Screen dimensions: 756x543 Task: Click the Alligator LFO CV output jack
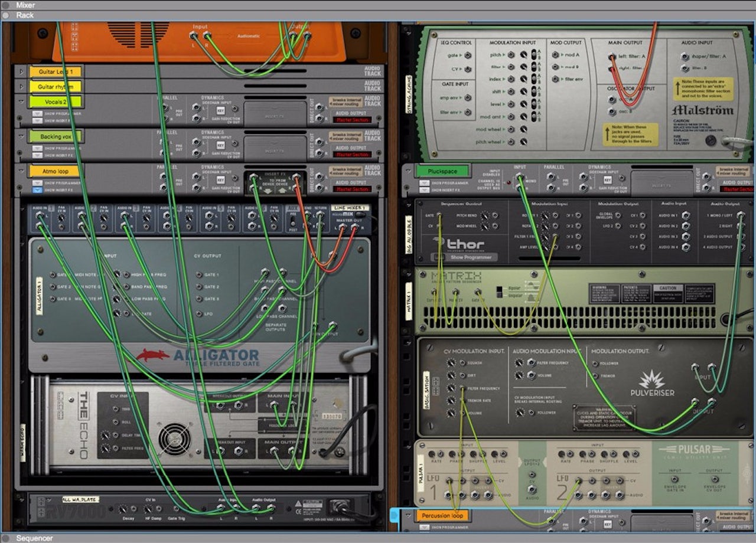[198, 313]
